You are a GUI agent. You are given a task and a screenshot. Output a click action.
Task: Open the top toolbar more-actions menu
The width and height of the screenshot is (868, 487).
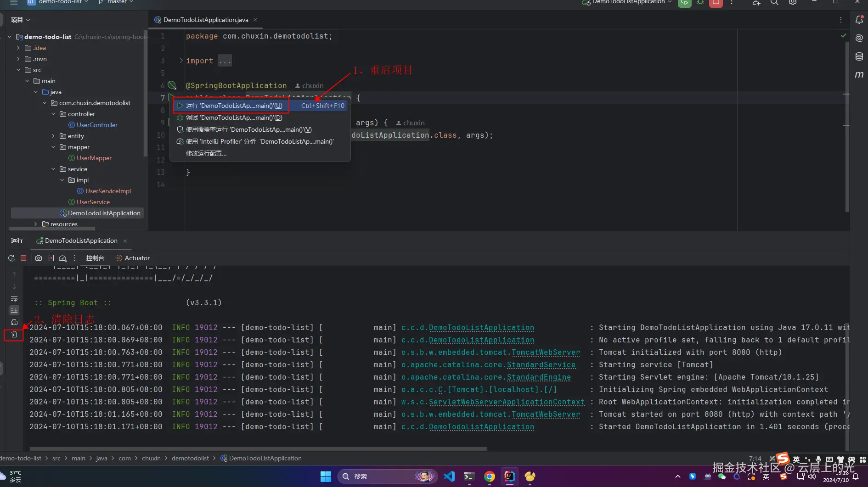tap(732, 2)
